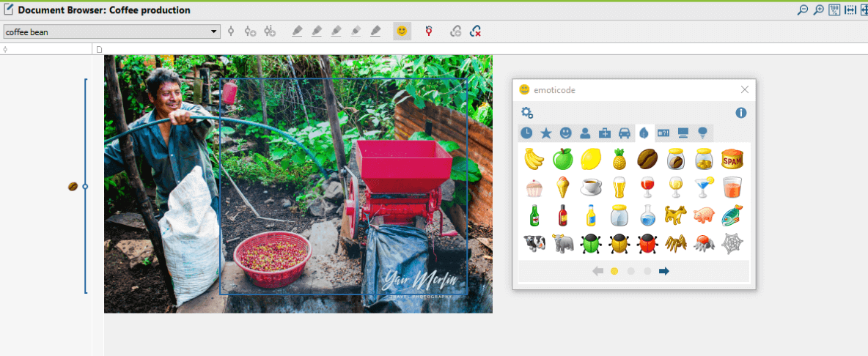Choose the cupcake emoticon
868x356 pixels.
point(534,188)
